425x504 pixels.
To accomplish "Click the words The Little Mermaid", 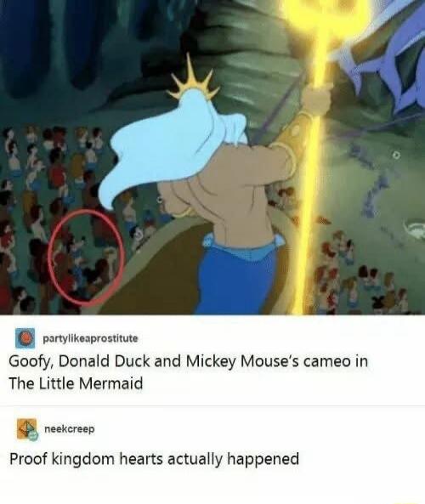I will pos(76,383).
